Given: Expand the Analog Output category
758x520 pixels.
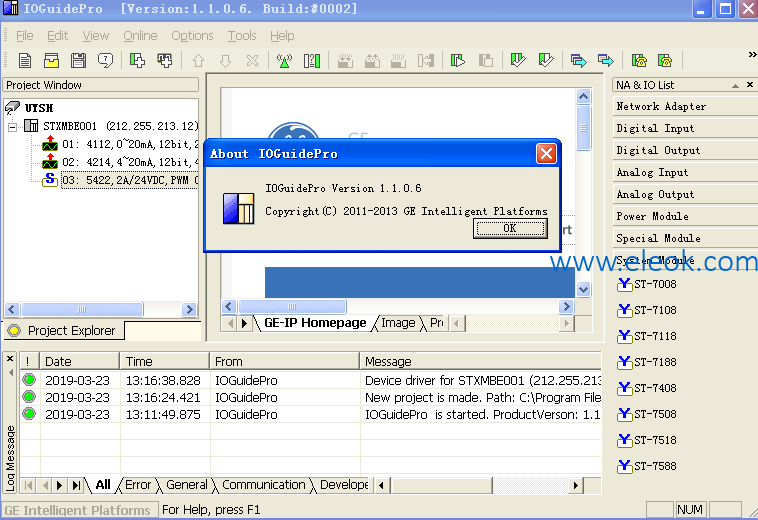Looking at the screenshot, I should (685, 194).
